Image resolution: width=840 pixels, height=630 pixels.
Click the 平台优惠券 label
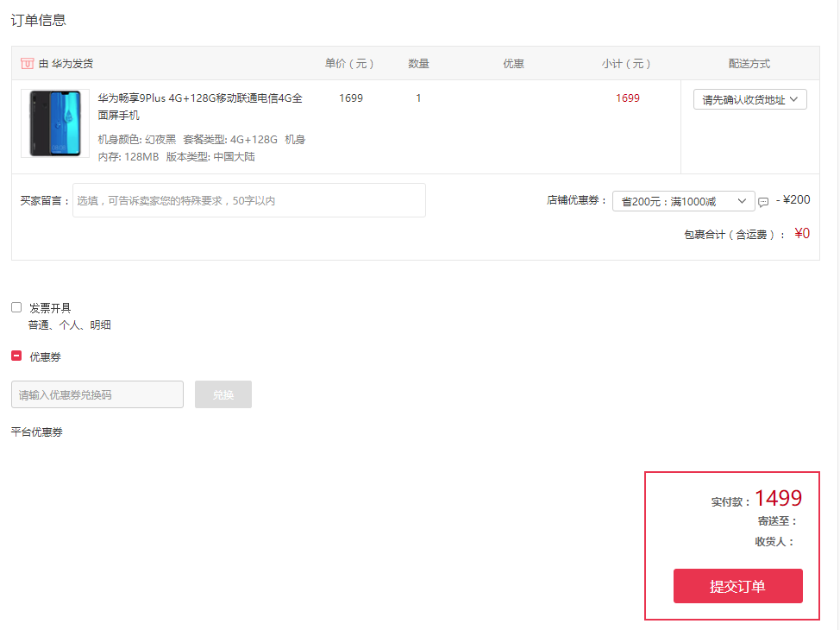37,432
